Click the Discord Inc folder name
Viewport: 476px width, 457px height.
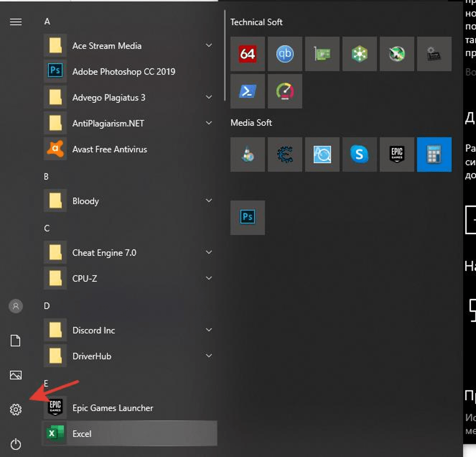click(x=94, y=330)
